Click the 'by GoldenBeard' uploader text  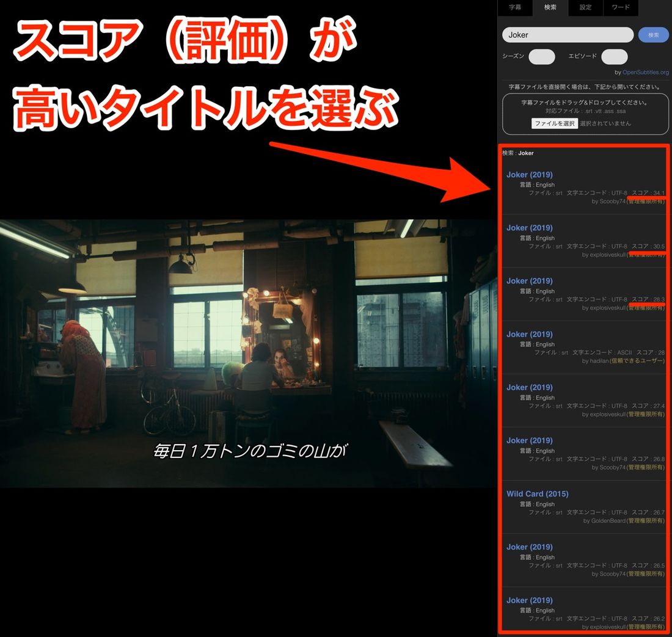604,520
